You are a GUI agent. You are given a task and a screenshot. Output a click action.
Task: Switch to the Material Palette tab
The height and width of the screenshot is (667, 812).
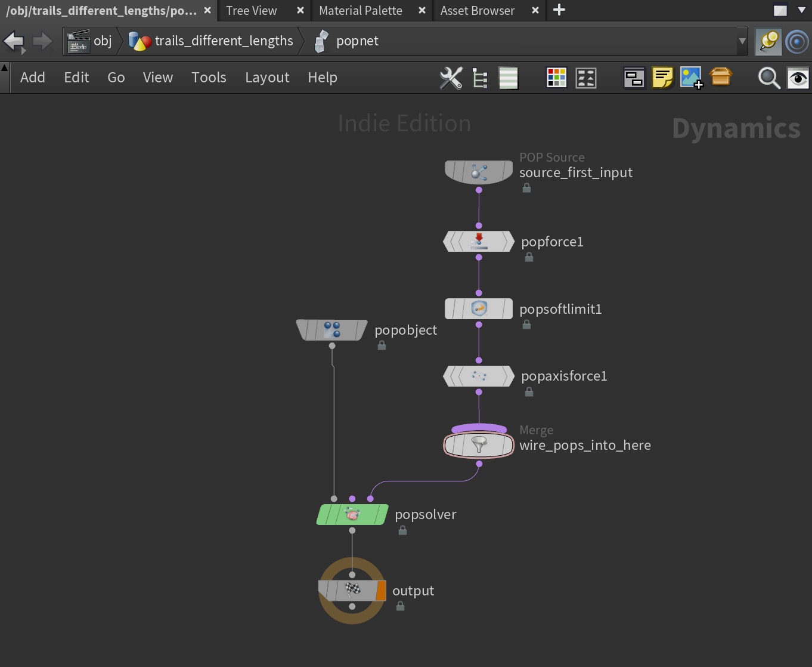click(x=360, y=11)
